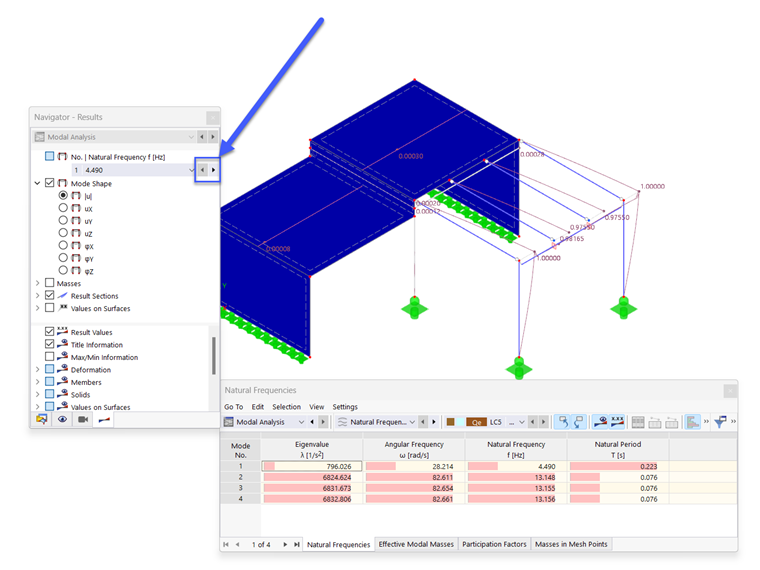The height and width of the screenshot is (570, 760).
Task: Enable the Max/Min Information checkbox
Action: (49, 357)
